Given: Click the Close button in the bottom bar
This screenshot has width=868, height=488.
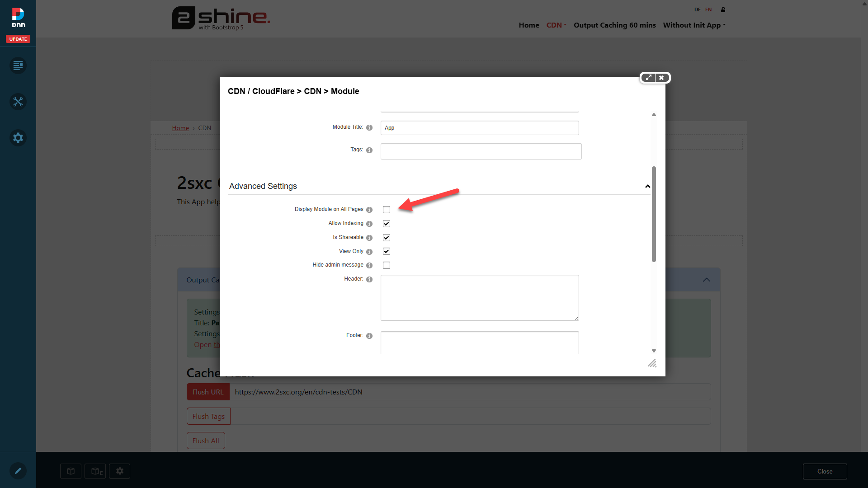Looking at the screenshot, I should 825,471.
